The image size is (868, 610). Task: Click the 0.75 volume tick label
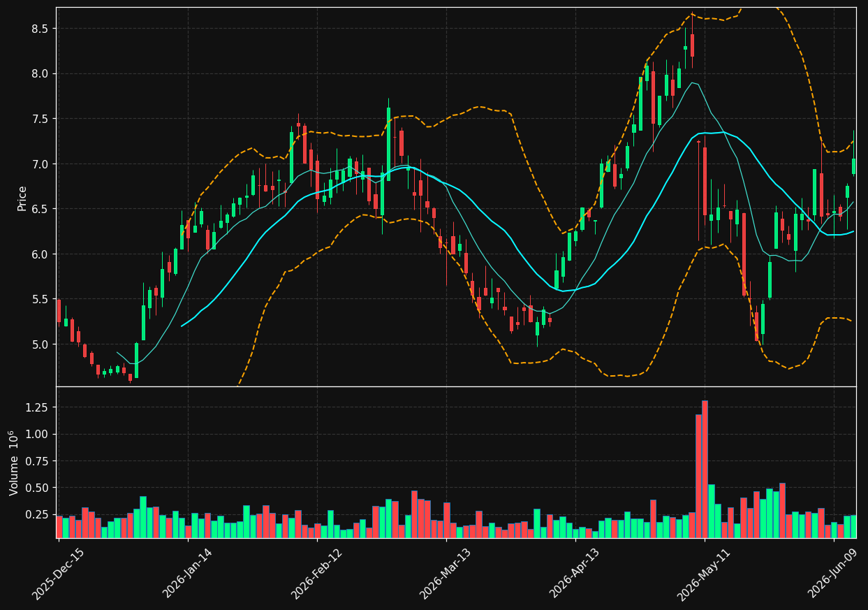tap(38, 461)
